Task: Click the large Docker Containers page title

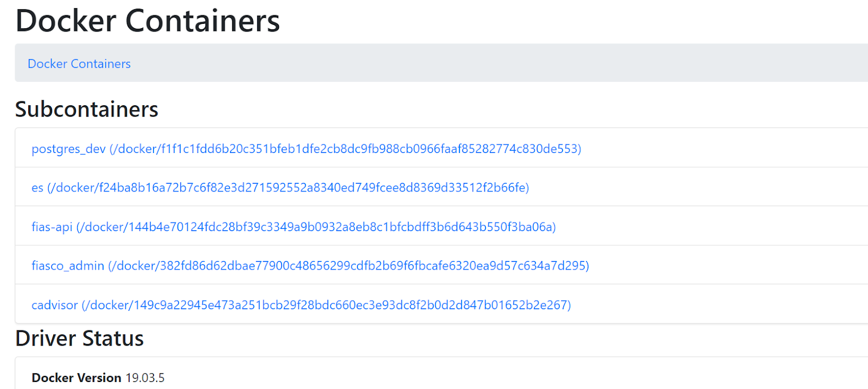Action: (x=148, y=21)
